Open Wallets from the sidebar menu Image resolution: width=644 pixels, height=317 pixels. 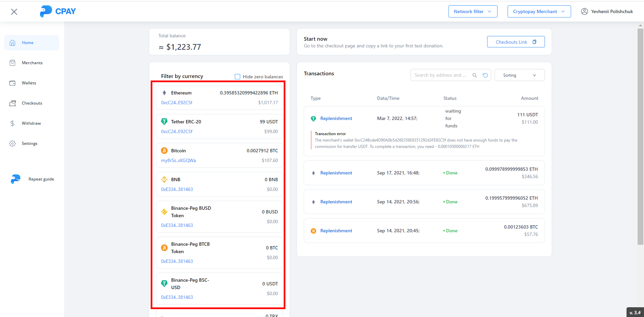(29, 83)
